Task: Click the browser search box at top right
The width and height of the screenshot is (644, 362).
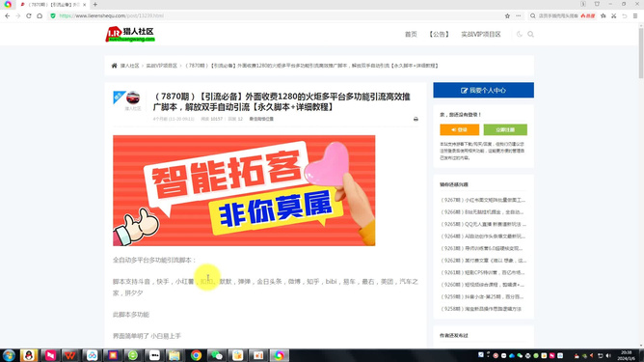Action: coord(563,15)
